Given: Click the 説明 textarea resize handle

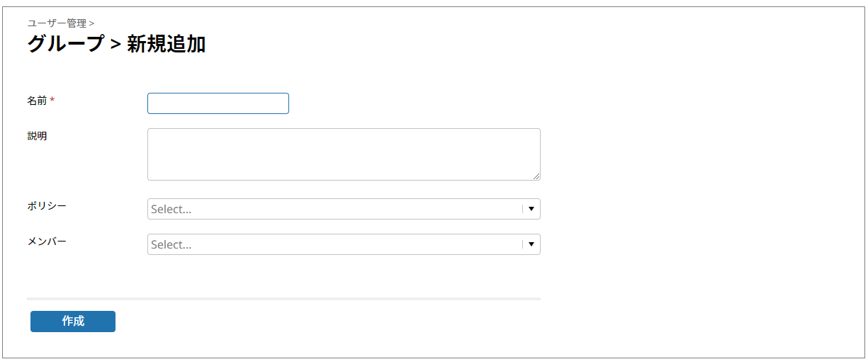Looking at the screenshot, I should click(536, 176).
